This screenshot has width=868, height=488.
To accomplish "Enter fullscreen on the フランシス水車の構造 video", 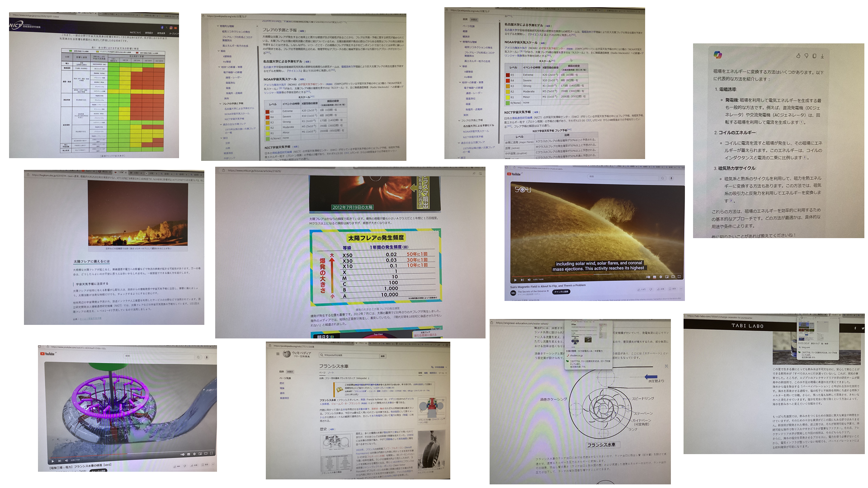I will coord(212,453).
